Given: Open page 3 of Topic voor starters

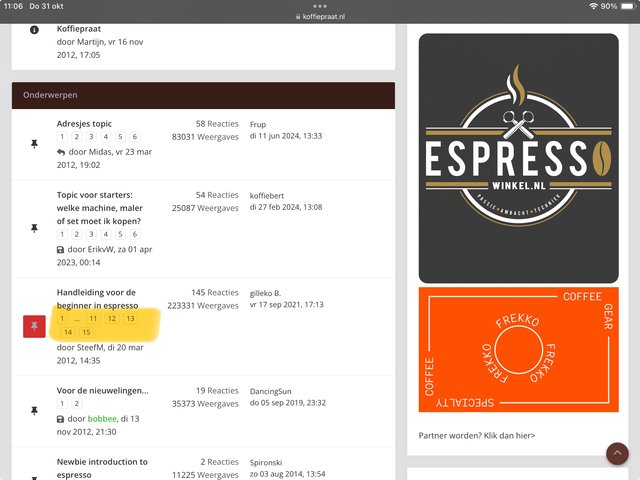Looking at the screenshot, I should click(x=91, y=234).
